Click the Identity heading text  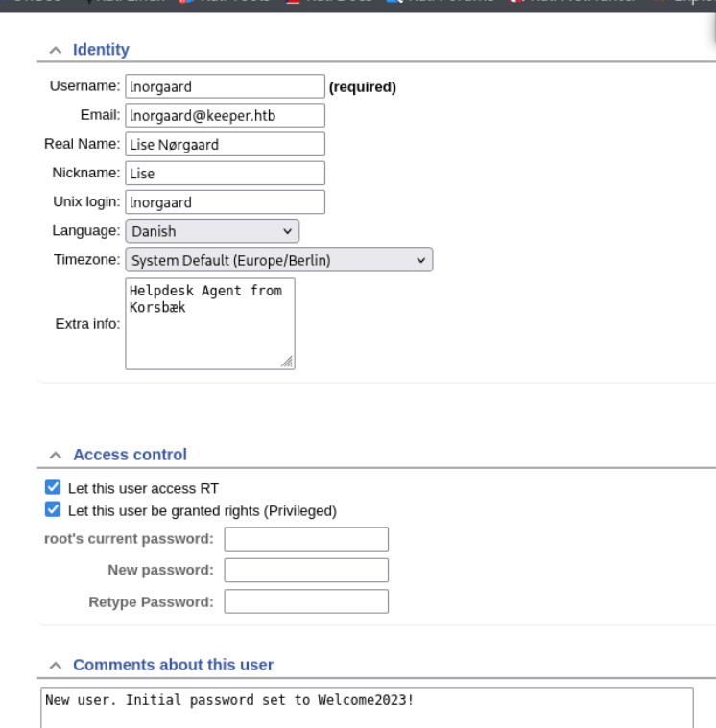pyautogui.click(x=101, y=50)
